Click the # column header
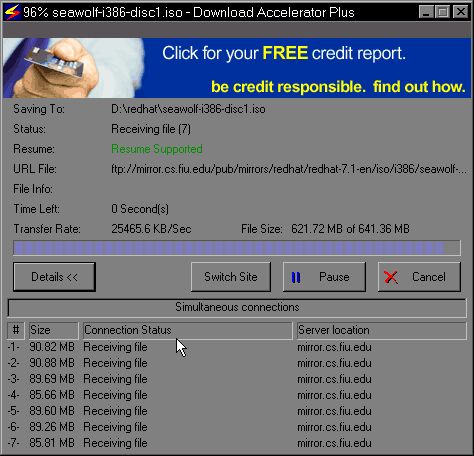 [16, 330]
